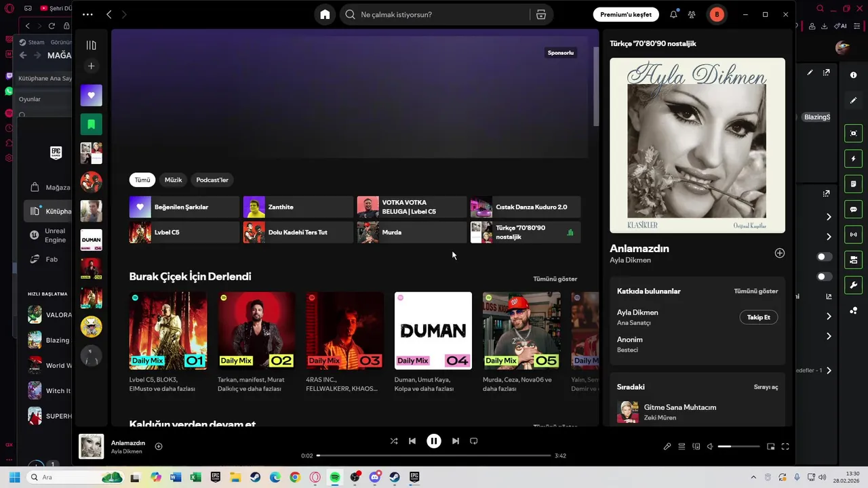The image size is (868, 488).
Task: Select the Müzik filter chip
Action: pos(173,180)
